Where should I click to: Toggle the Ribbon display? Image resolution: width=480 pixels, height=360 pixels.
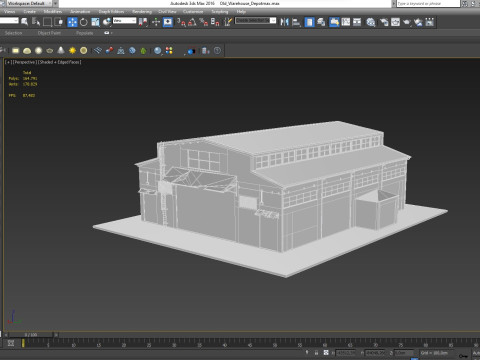tap(334, 22)
